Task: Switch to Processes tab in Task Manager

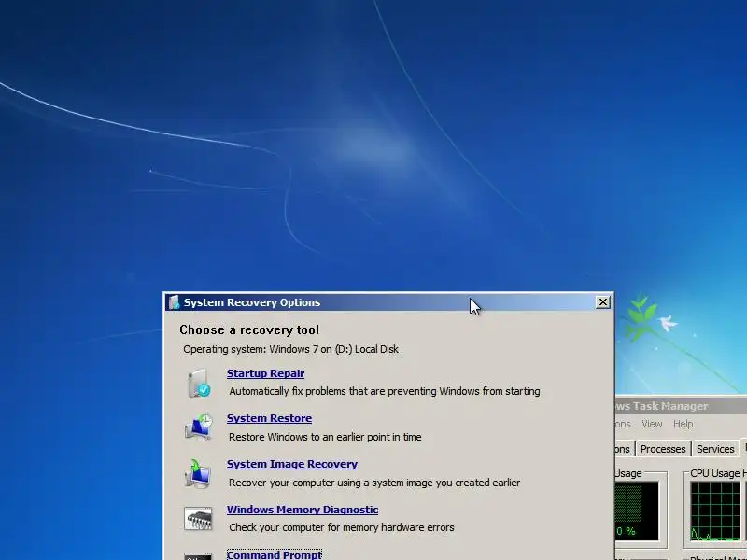Action: tap(663, 449)
